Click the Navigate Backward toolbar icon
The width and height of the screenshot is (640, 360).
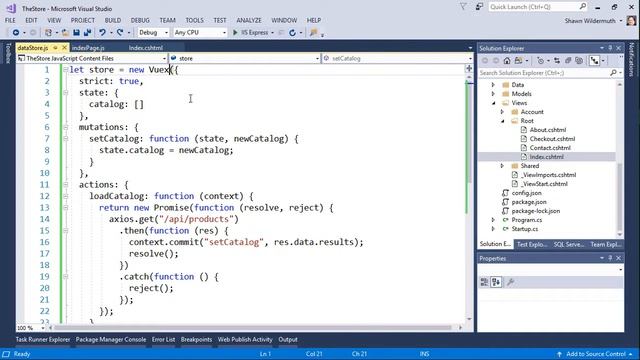coord(16,33)
